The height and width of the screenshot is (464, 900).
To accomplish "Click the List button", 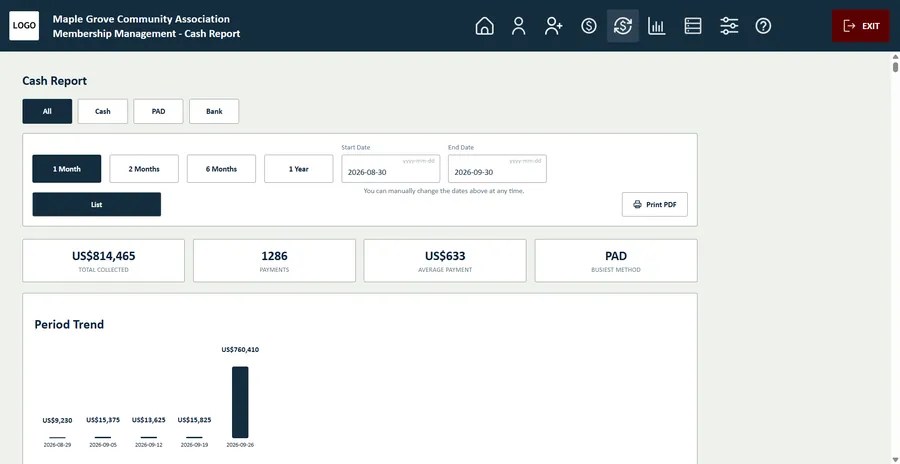I will click(x=96, y=204).
